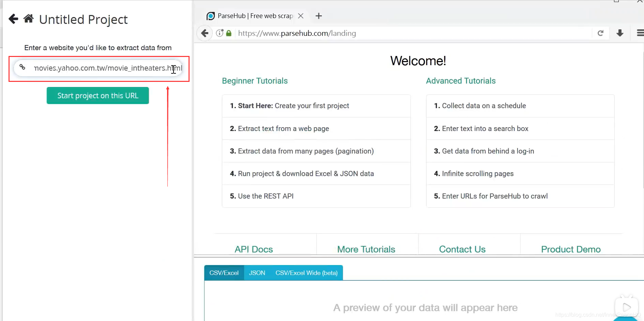This screenshot has width=644, height=321.
Task: Click the ParseHub favicon on tab
Action: point(211,16)
